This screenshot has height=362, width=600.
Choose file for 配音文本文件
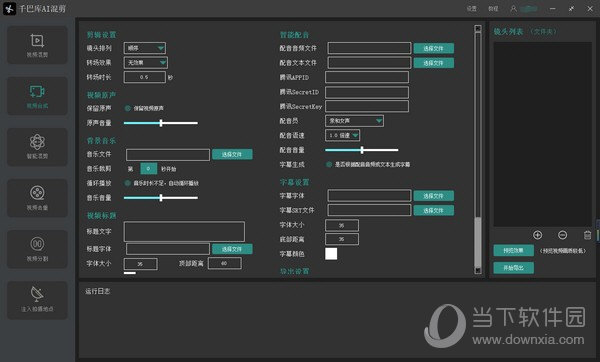click(434, 63)
